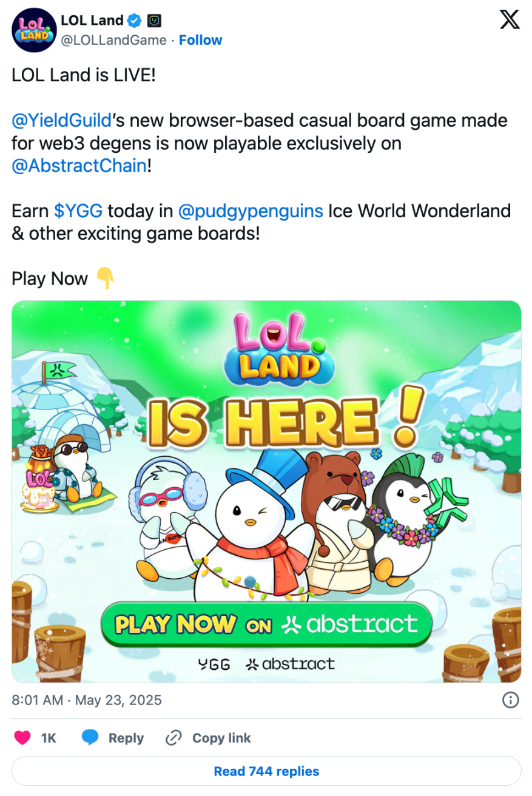Click Read 744 replies button
Viewport: 532px width, 796px height.
(x=266, y=771)
